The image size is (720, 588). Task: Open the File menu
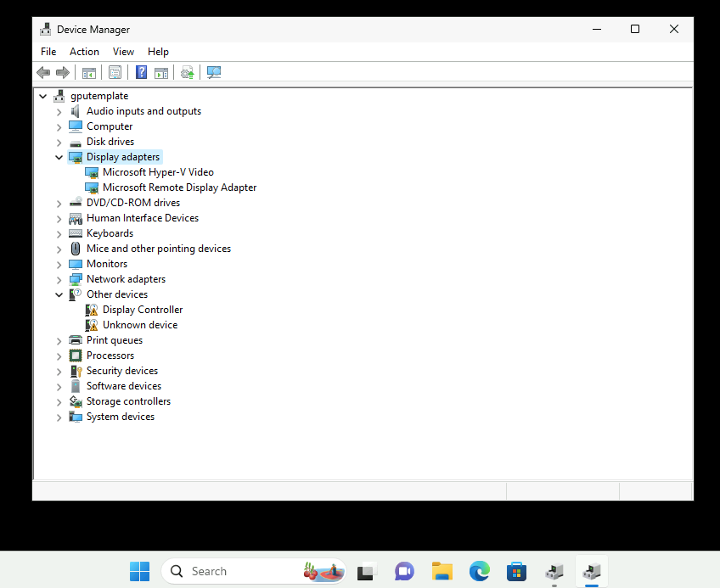(48, 52)
